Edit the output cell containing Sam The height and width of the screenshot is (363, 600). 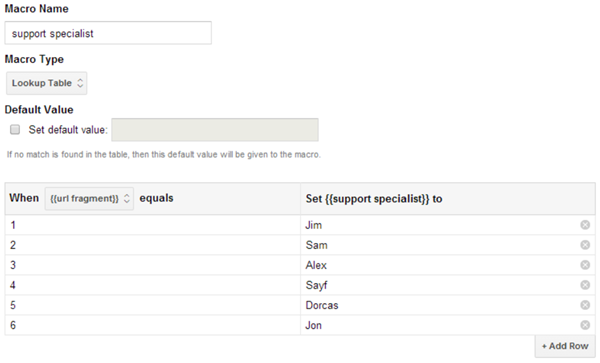(x=440, y=245)
